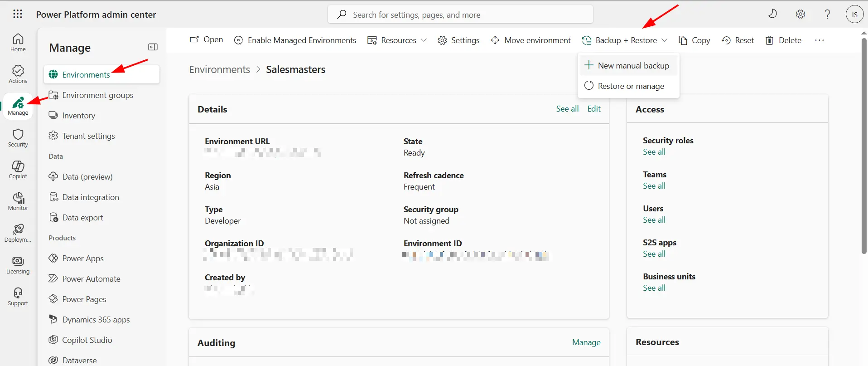Open the settings gear in header

point(800,14)
